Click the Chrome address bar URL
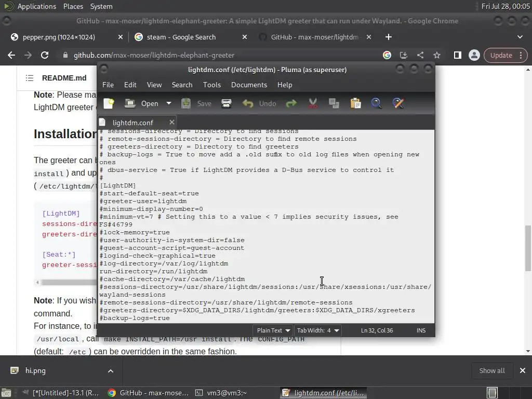 tap(154, 55)
